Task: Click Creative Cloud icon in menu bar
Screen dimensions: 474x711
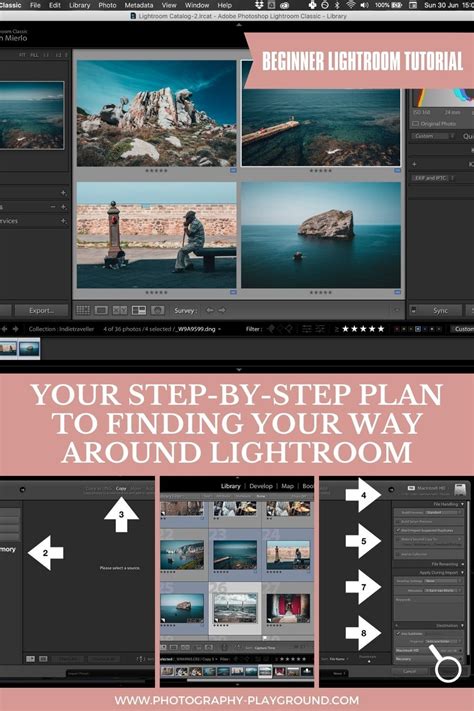Action: 285,5
